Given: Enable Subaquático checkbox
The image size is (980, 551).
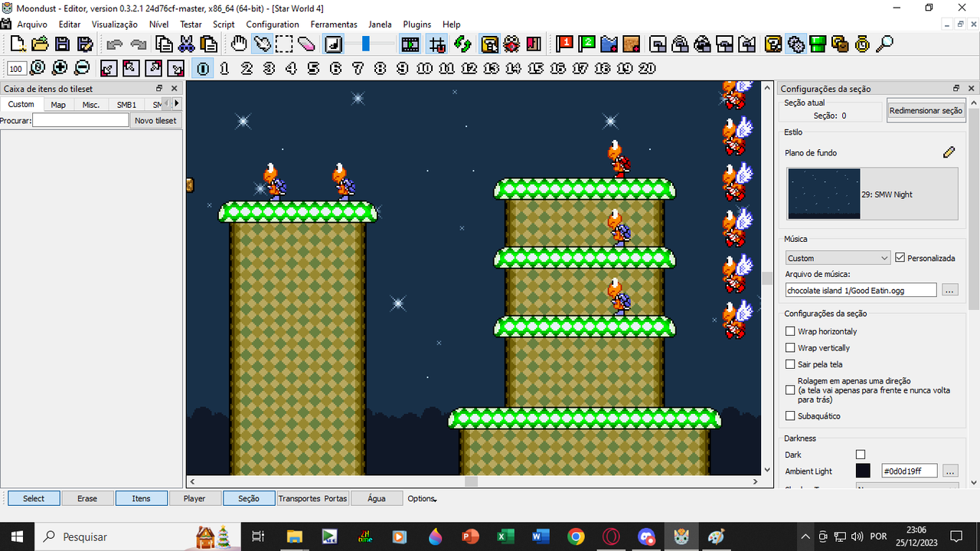Looking at the screenshot, I should (790, 416).
